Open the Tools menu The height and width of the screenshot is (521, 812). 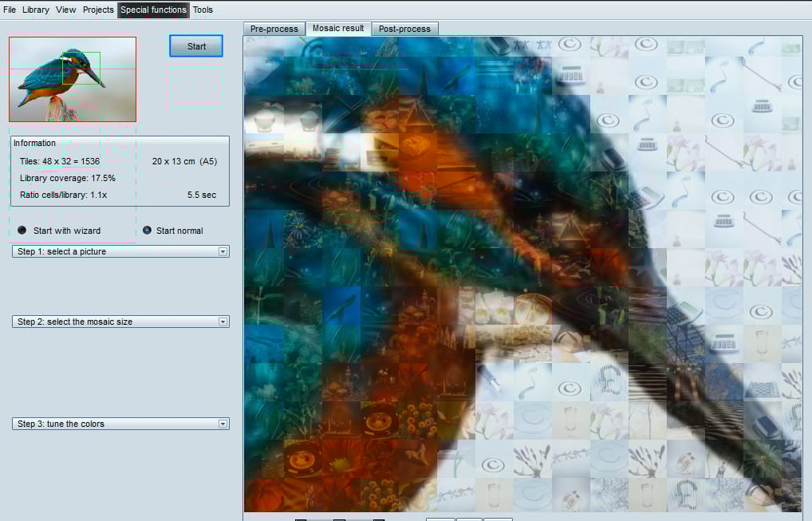pyautogui.click(x=203, y=10)
